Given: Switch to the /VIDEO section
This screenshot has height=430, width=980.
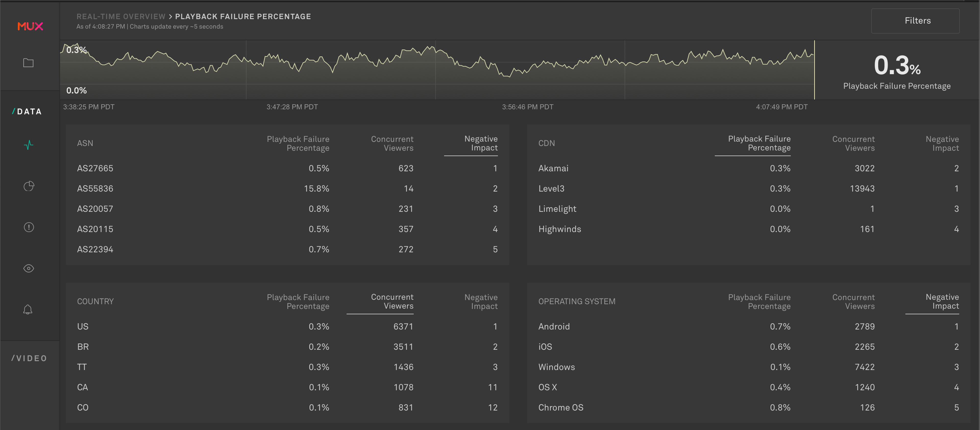Looking at the screenshot, I should click(29, 358).
